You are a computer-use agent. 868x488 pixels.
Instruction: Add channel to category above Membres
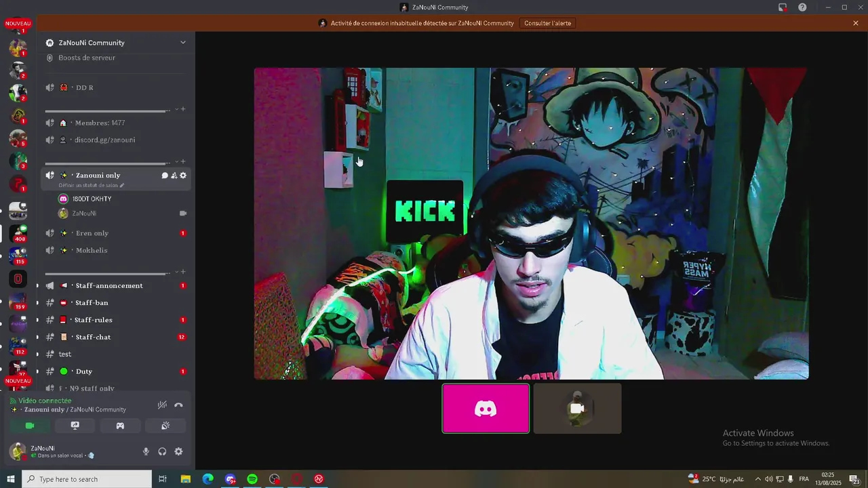[x=183, y=109]
